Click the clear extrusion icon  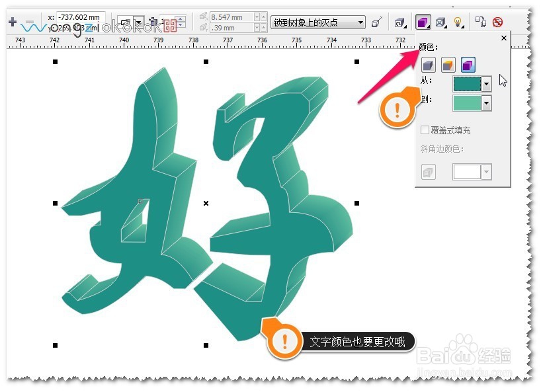498,21
